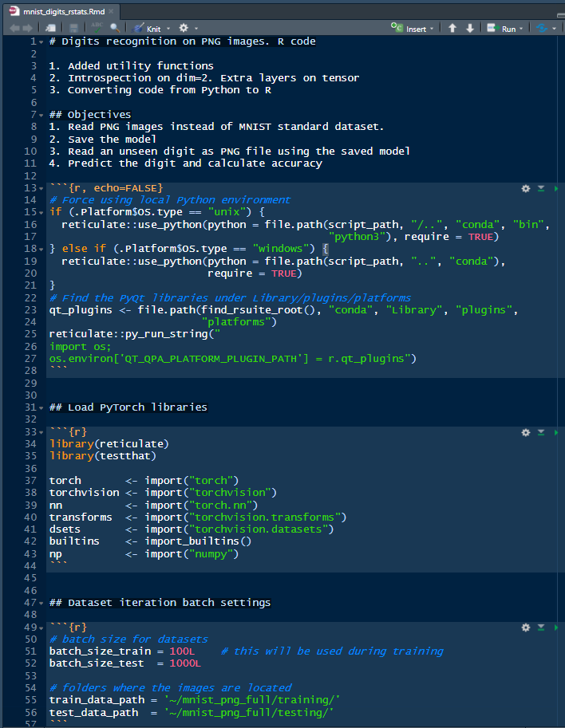Close the mnist_digits_rstats.Rmd tab
The height and width of the screenshot is (728, 565).
click(111, 10)
